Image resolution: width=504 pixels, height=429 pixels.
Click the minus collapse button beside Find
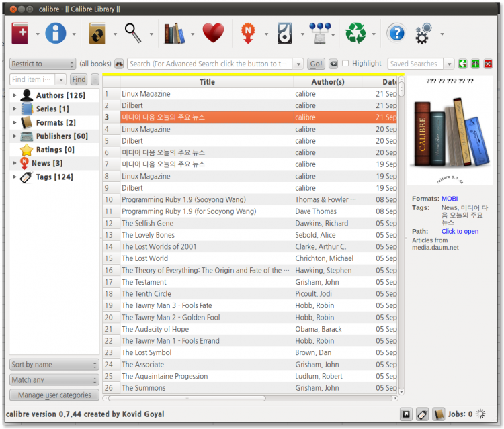click(x=95, y=79)
